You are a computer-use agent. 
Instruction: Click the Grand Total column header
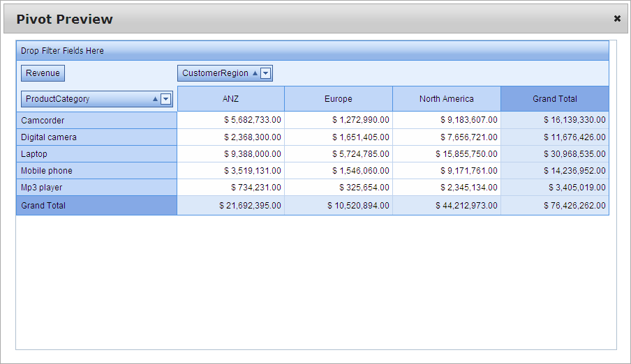[x=555, y=99]
